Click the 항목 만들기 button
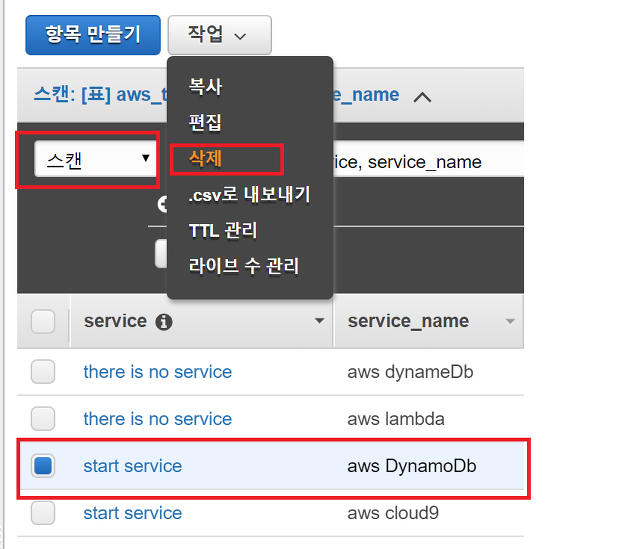Image resolution: width=625 pixels, height=549 pixels. [93, 35]
